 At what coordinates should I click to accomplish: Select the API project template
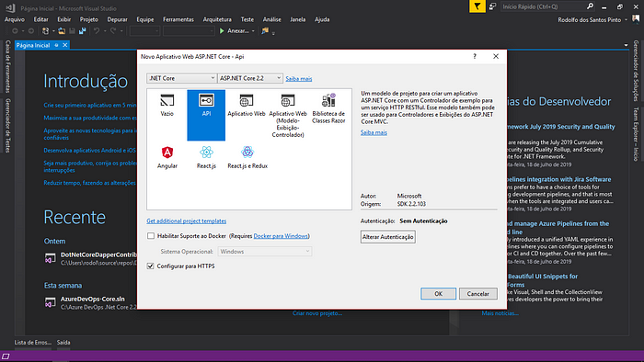(x=206, y=115)
